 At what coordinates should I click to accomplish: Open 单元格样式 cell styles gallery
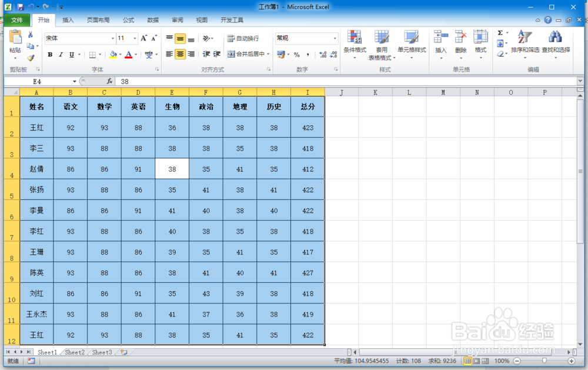tap(412, 45)
